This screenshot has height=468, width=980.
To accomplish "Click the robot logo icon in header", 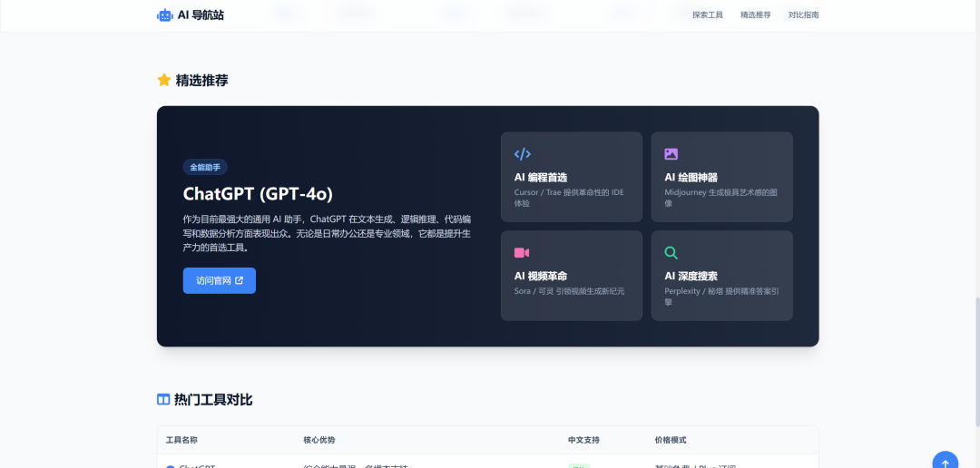I will 165,15.
